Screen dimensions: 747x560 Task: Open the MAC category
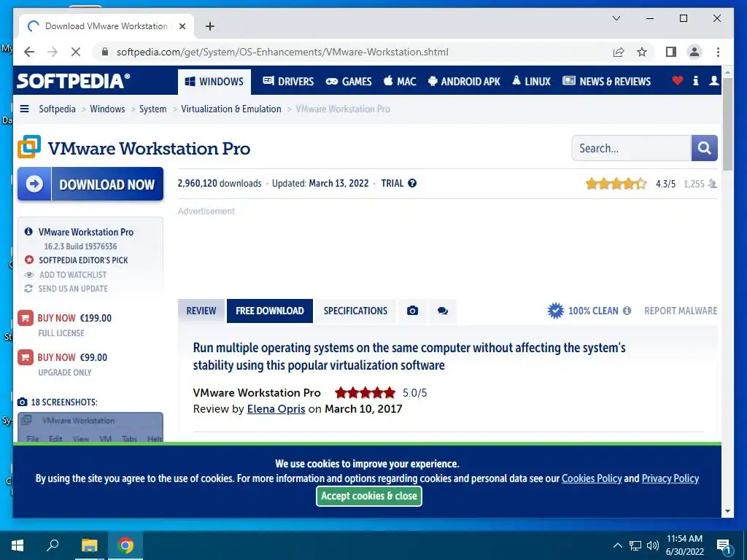point(400,82)
